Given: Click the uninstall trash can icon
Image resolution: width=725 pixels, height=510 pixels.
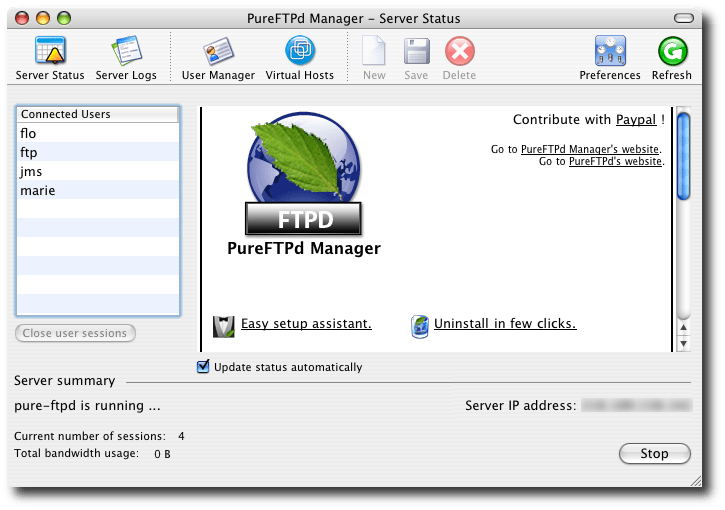Looking at the screenshot, I should coord(420,326).
